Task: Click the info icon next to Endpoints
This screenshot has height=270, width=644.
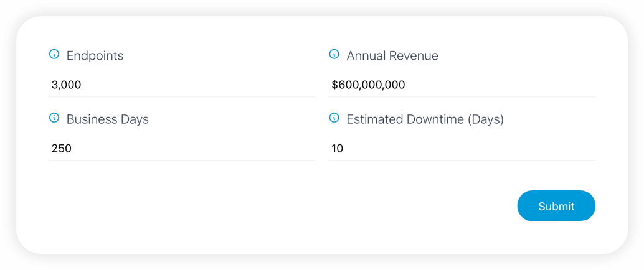Action: tap(54, 54)
